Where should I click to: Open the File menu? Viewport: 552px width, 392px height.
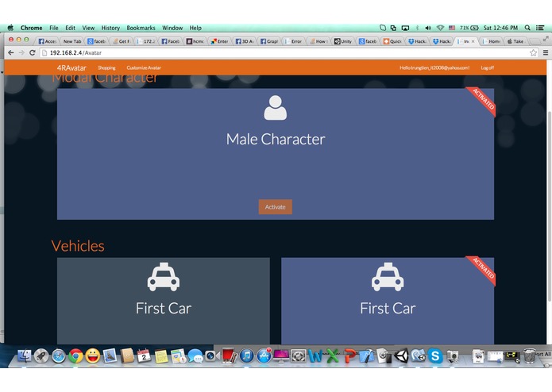click(54, 28)
